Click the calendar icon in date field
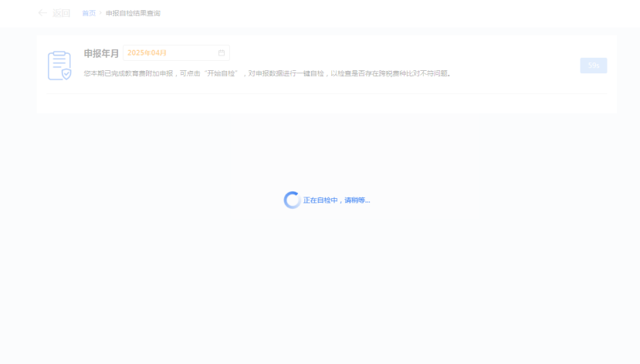Screen dimensions: 640x364 [x=222, y=53]
